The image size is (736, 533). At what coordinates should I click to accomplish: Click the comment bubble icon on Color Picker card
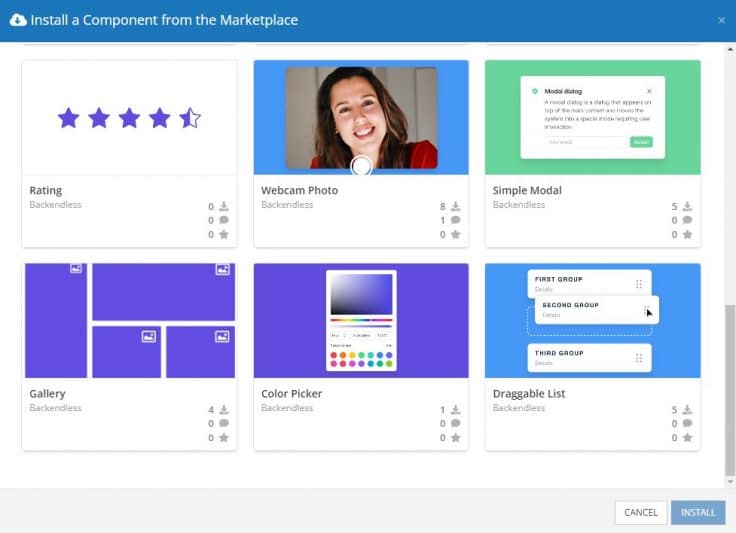pyautogui.click(x=456, y=424)
